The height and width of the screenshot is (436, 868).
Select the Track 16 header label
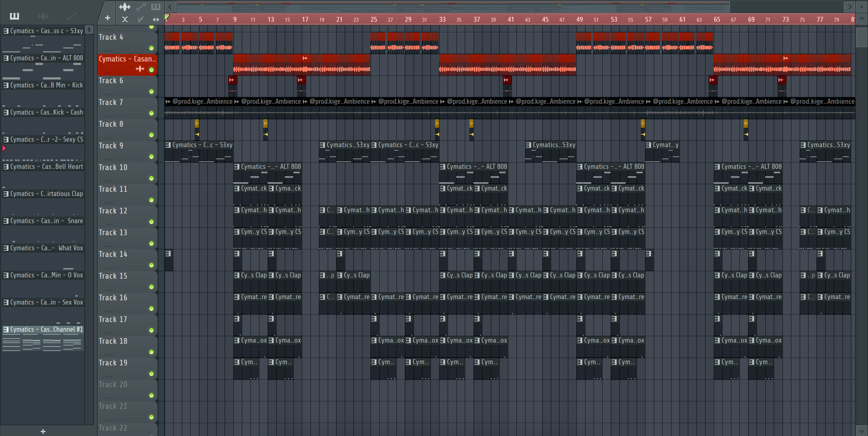pos(113,297)
